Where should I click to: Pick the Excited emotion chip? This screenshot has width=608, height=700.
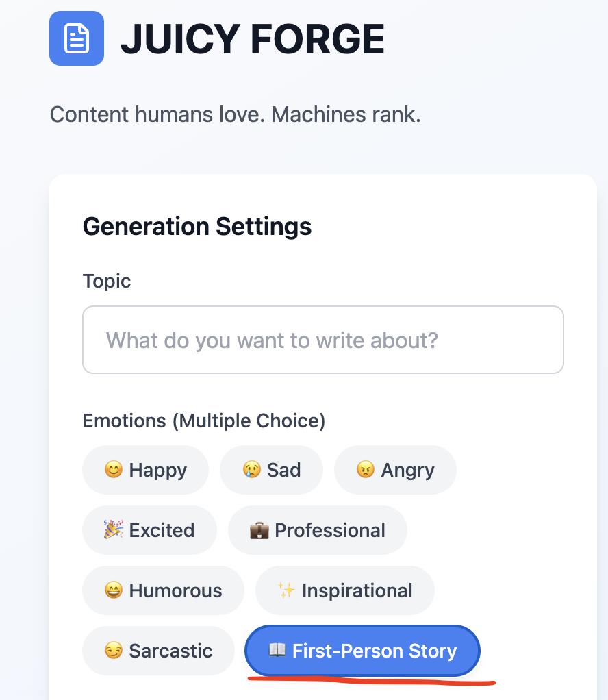[x=149, y=530]
